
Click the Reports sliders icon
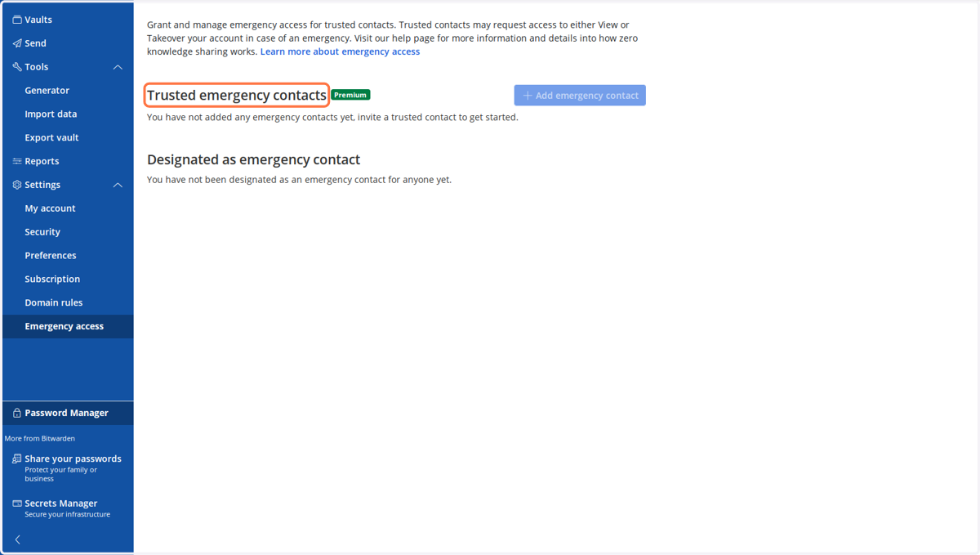pyautogui.click(x=17, y=161)
